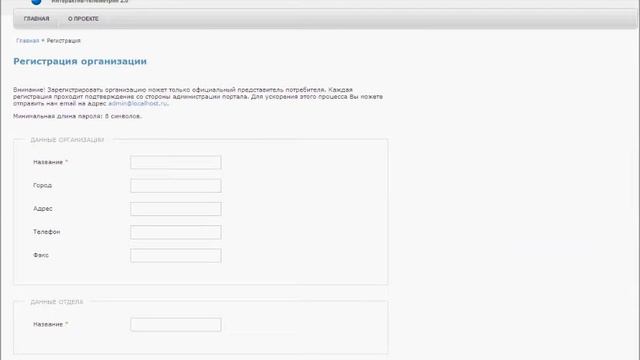The width and height of the screenshot is (640, 360).
Task: Click the ДАННЫЕ ОТДЕЛА section label
Action: click(x=57, y=302)
